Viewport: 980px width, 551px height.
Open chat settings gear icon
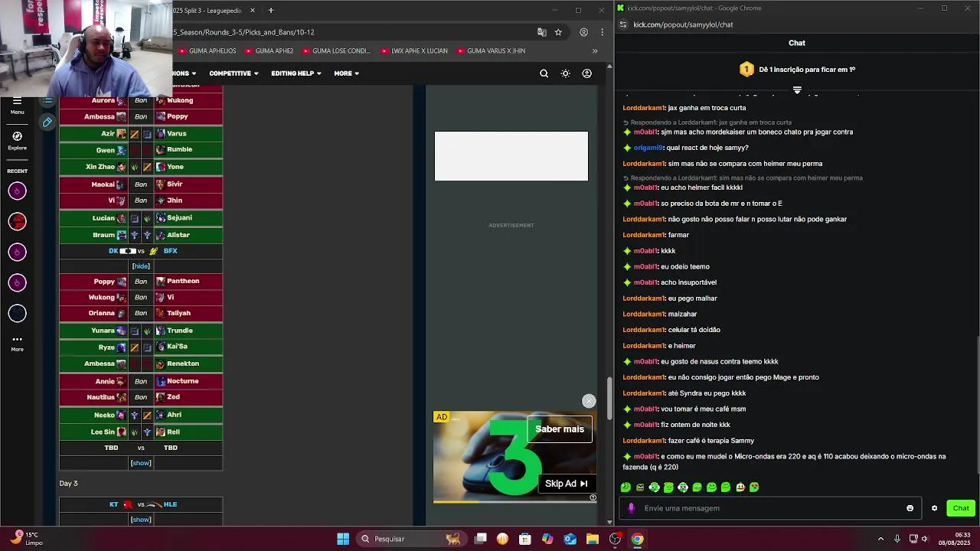point(934,508)
